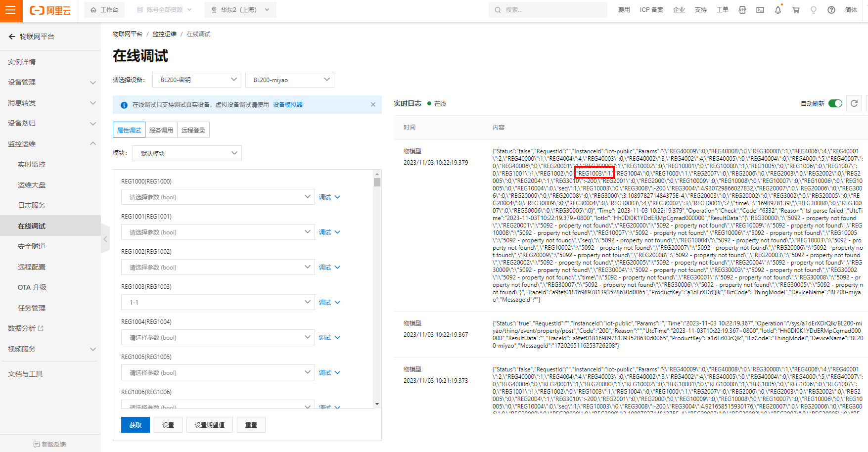The image size is (868, 452).
Task: Open REG1000 parameter dropdown
Action: click(218, 197)
